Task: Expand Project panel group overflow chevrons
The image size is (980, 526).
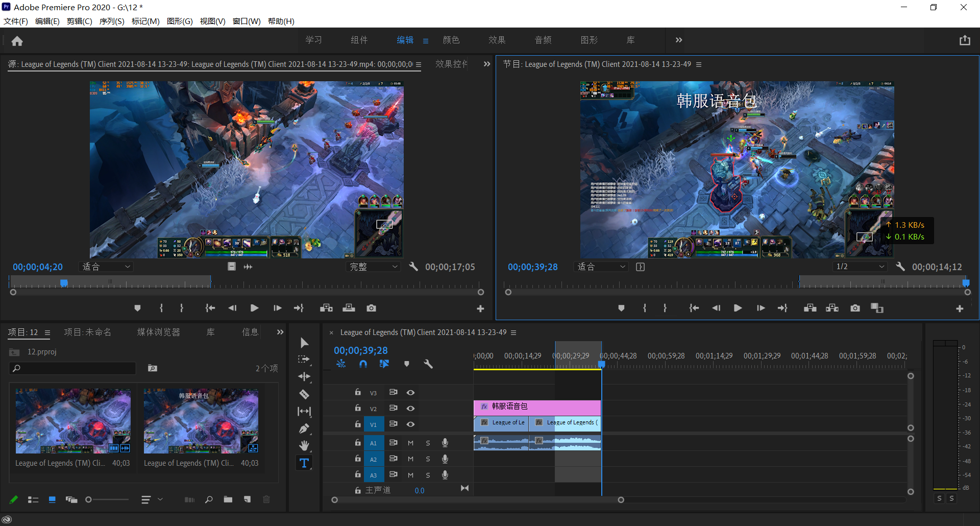Action: click(x=280, y=332)
